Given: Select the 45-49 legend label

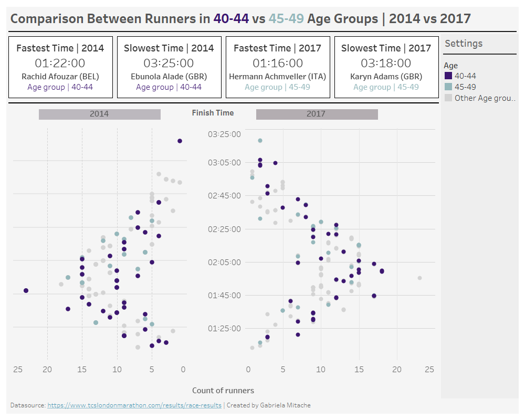Looking at the screenshot, I should [465, 87].
